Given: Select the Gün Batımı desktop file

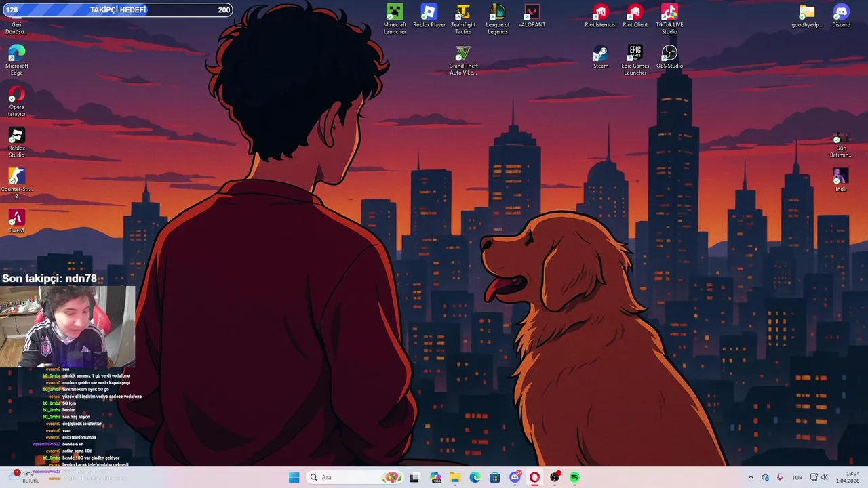Looking at the screenshot, I should tap(841, 145).
